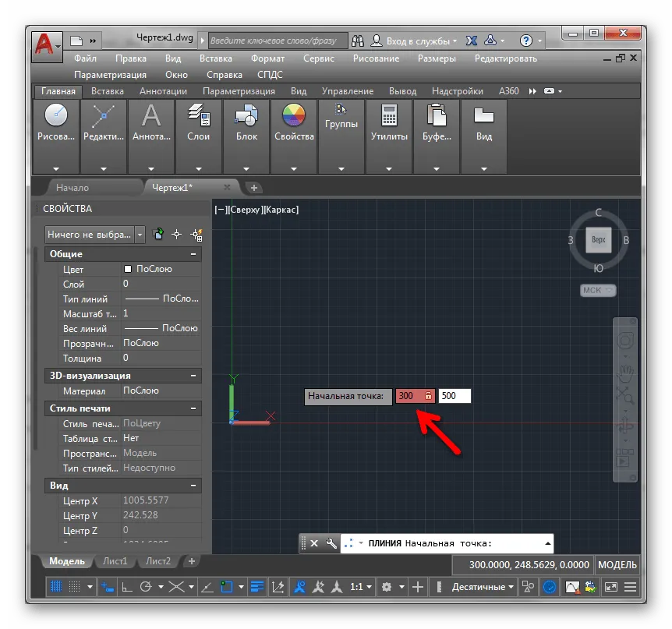Click the command line wrench settings icon
Screen dimensions: 672x629
point(331,543)
